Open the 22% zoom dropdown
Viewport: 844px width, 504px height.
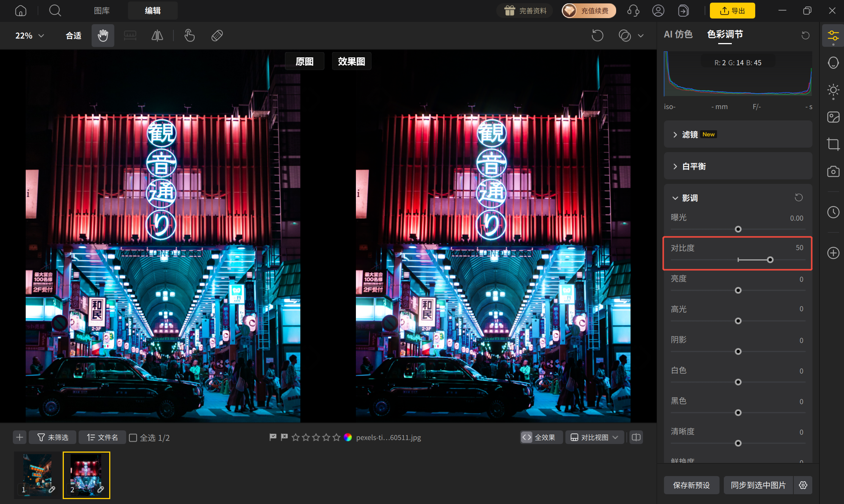coord(29,35)
